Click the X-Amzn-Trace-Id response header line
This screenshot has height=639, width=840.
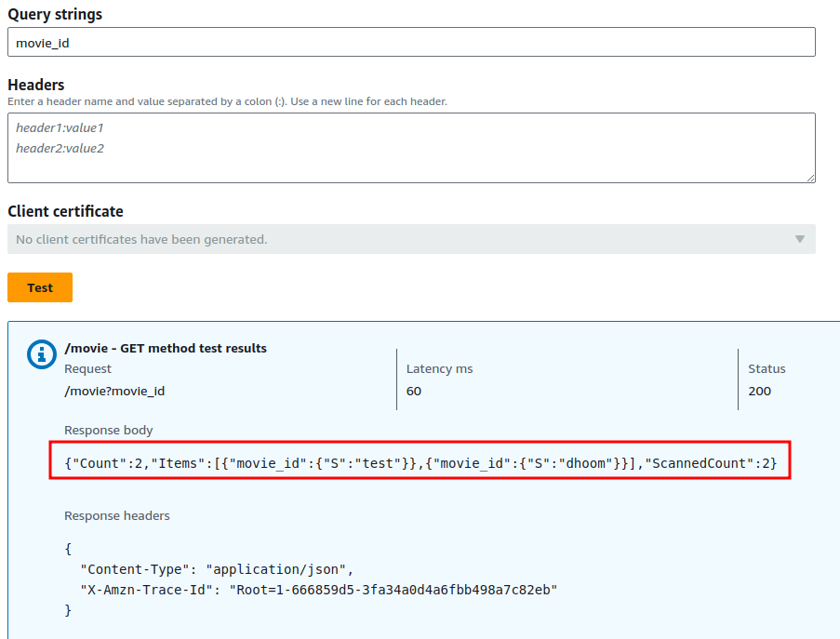[x=318, y=590]
